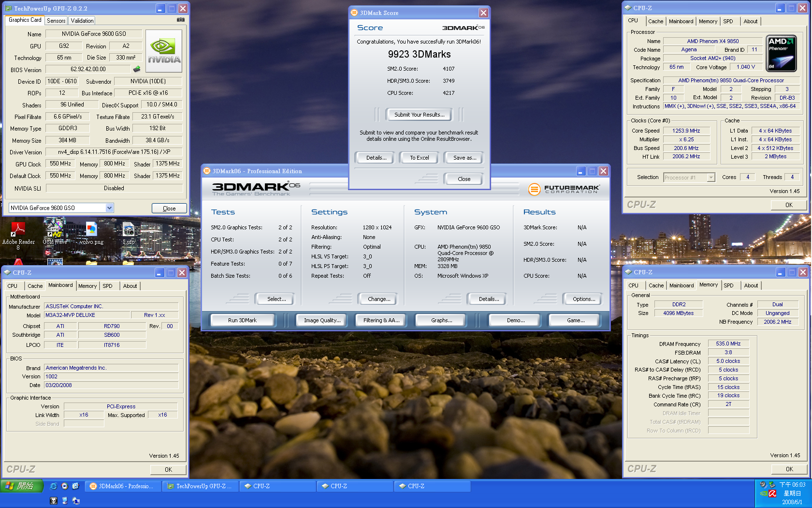Close the 3DMark Score dialog via Close button
Image resolution: width=812 pixels, height=508 pixels.
[464, 179]
